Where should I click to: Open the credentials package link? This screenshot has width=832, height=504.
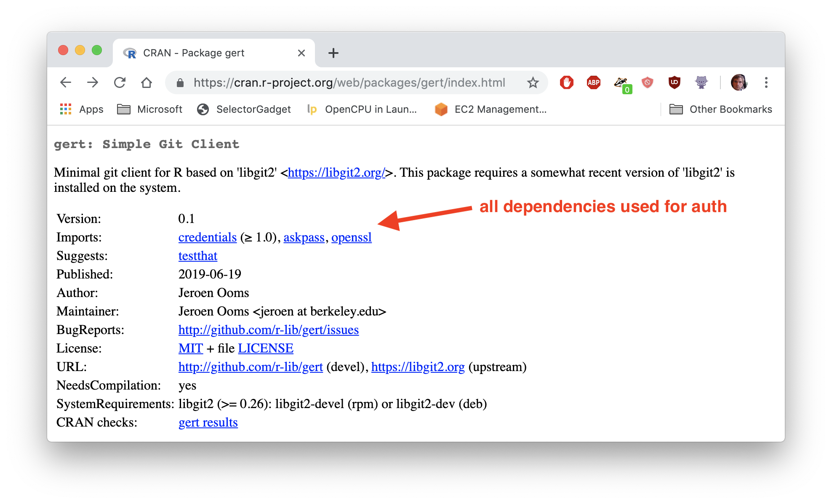tap(208, 237)
